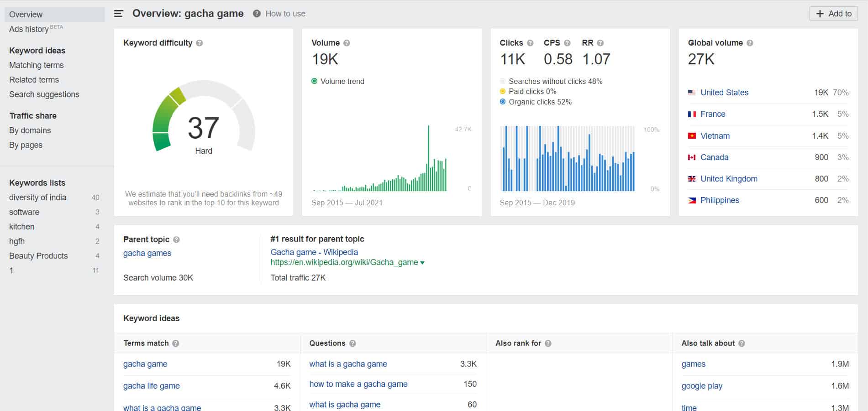Open the Add to dropdown button
The width and height of the screenshot is (868, 411).
click(x=833, y=14)
